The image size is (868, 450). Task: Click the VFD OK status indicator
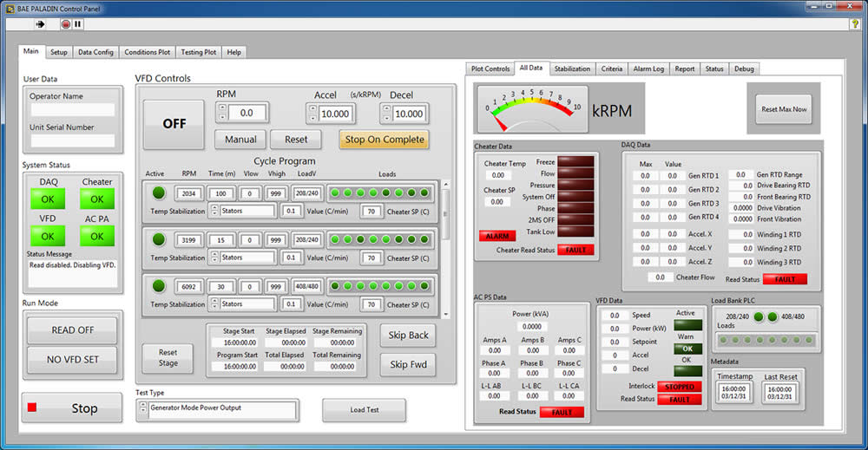coord(48,236)
